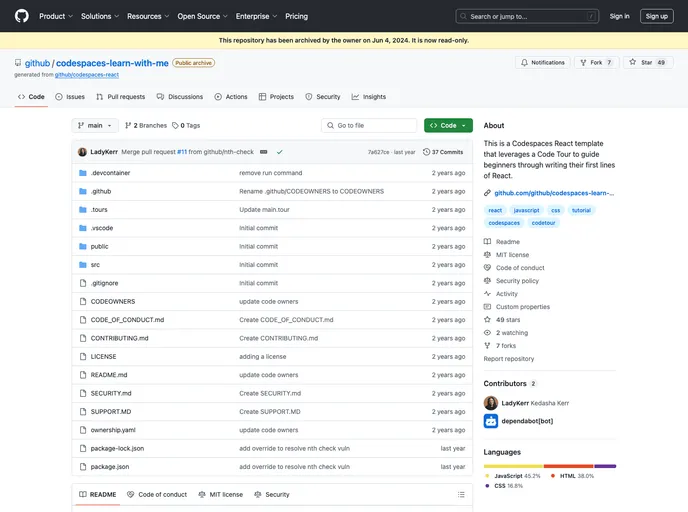Expand the Solutions menu

(x=100, y=16)
